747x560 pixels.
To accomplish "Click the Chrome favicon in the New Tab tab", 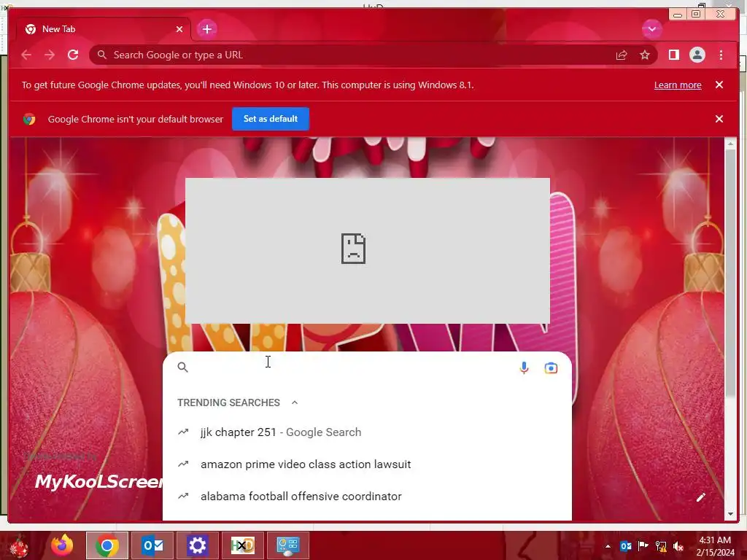I will click(x=31, y=29).
